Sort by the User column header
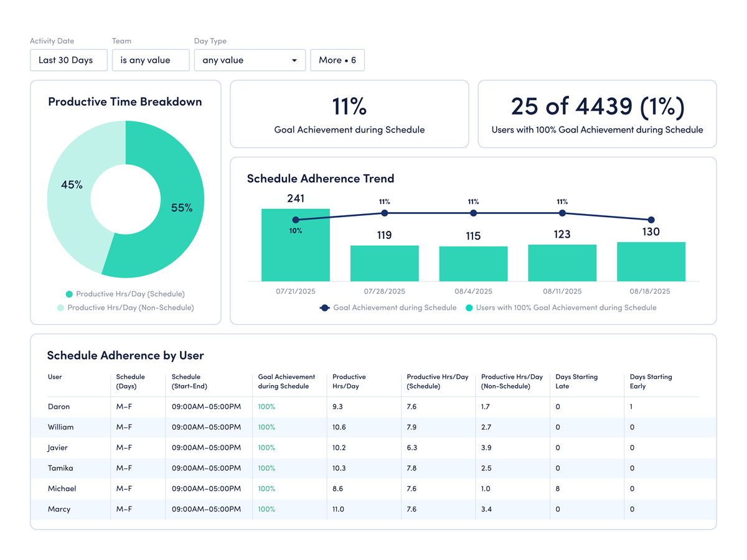 coord(55,377)
